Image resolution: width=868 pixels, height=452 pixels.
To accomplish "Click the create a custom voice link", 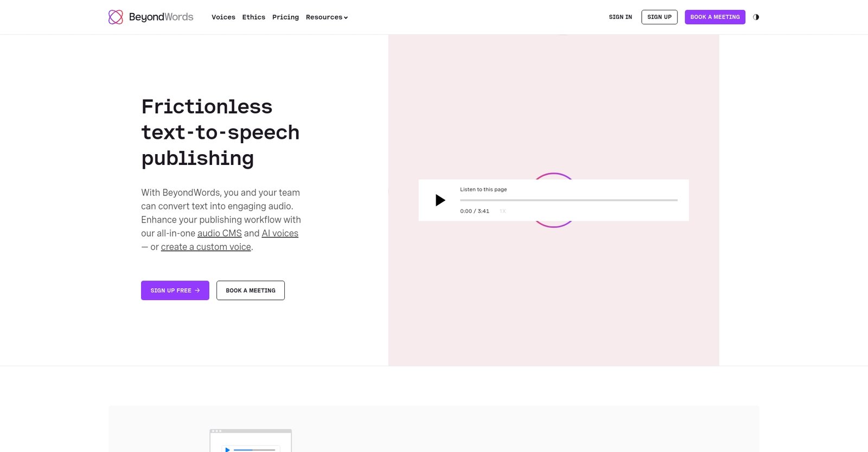I will [206, 247].
